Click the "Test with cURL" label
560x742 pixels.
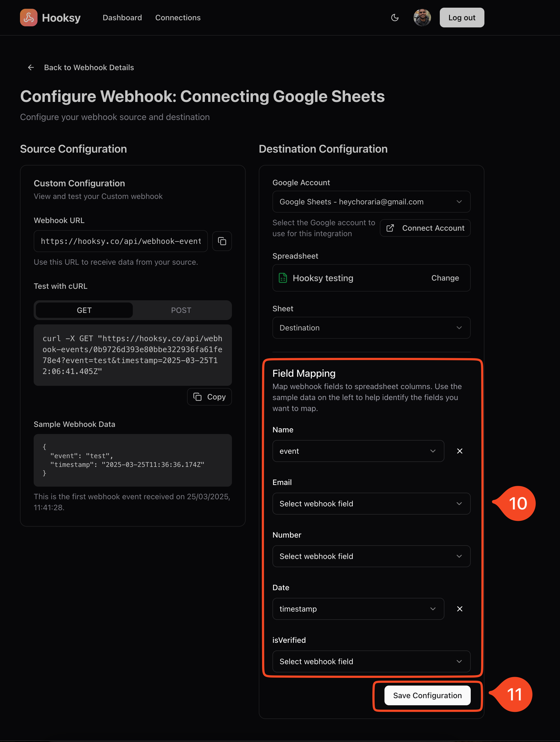pyautogui.click(x=60, y=286)
